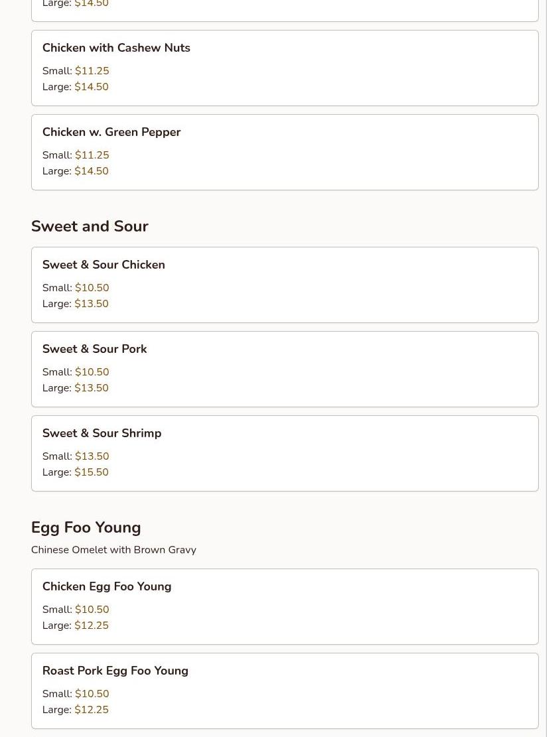
Task: Click small price of Sweet & Sour Pork
Action: pos(92,372)
